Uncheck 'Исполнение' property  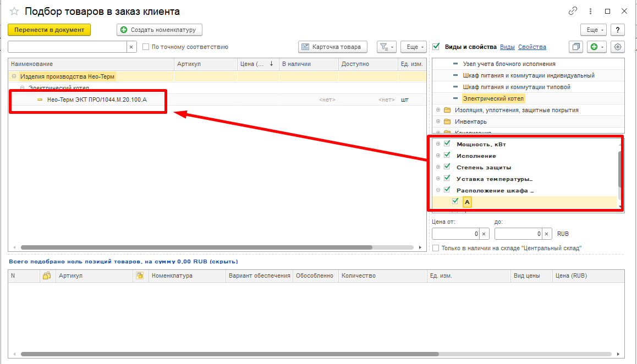447,155
